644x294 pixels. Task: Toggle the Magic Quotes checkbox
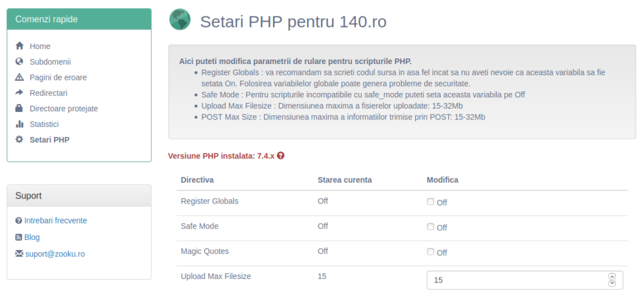tap(430, 252)
